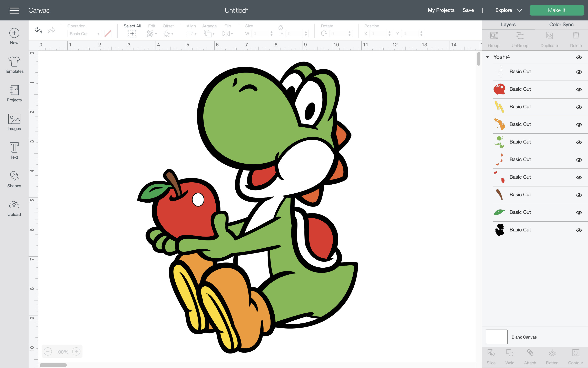Hide the entire Yoshi4 group
Viewport: 588px width, 368px height.
pos(579,57)
